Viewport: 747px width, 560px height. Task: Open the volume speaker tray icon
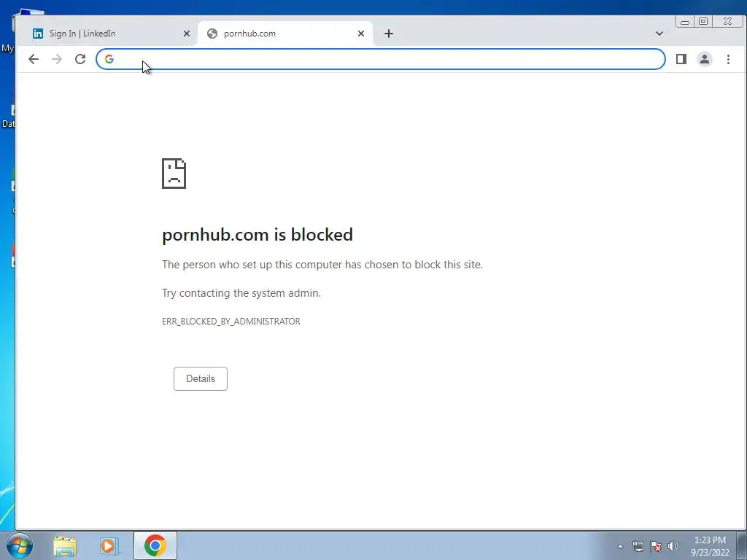click(x=673, y=546)
